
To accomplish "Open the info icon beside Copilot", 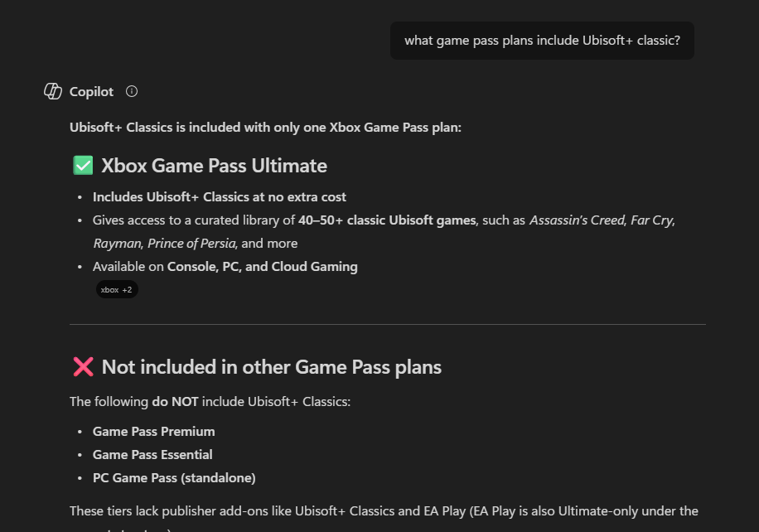I will click(x=132, y=91).
